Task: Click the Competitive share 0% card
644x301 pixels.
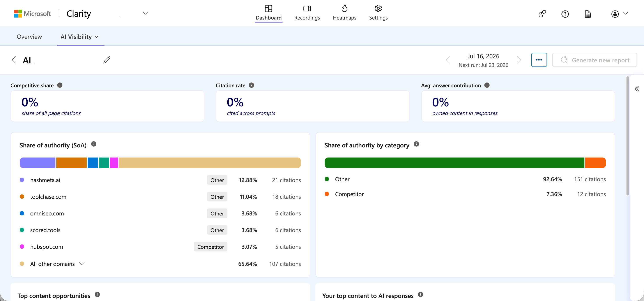Action: tap(108, 106)
